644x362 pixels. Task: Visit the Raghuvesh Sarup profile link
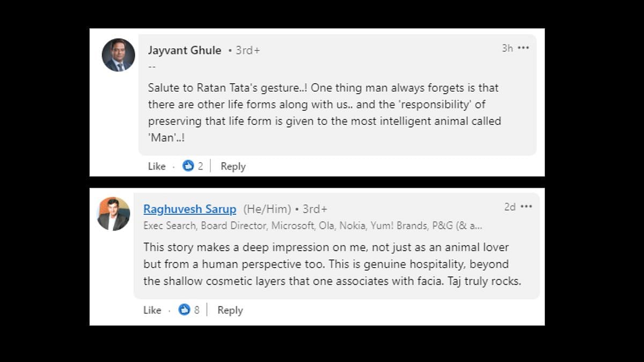189,209
